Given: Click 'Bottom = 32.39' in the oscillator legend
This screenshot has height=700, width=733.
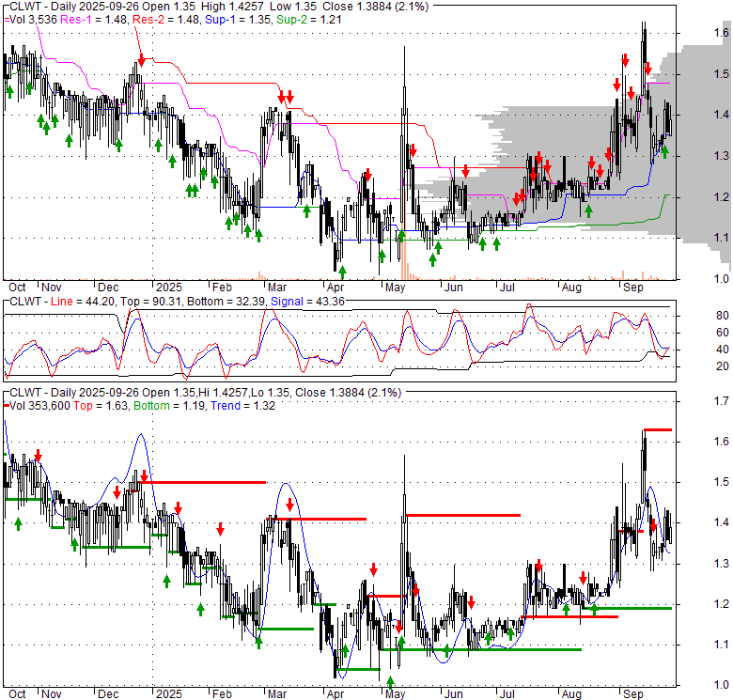Looking at the screenshot, I should 226,302.
